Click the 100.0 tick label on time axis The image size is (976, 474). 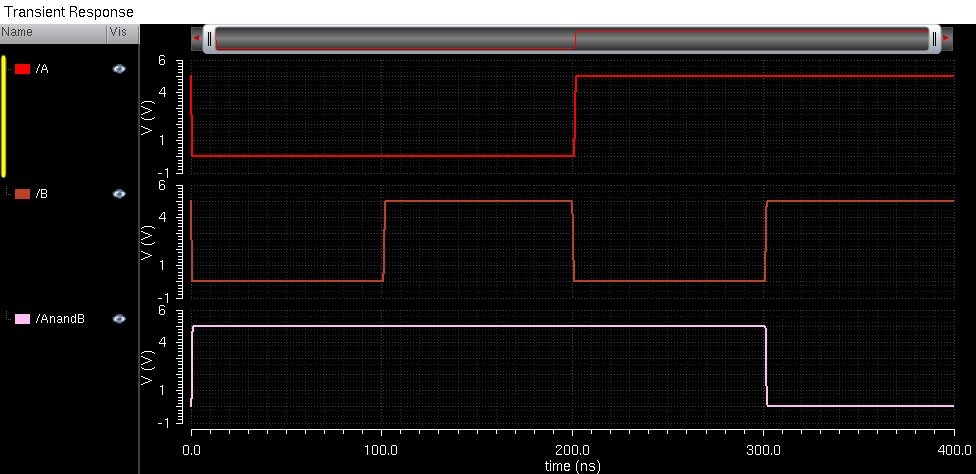(382, 450)
